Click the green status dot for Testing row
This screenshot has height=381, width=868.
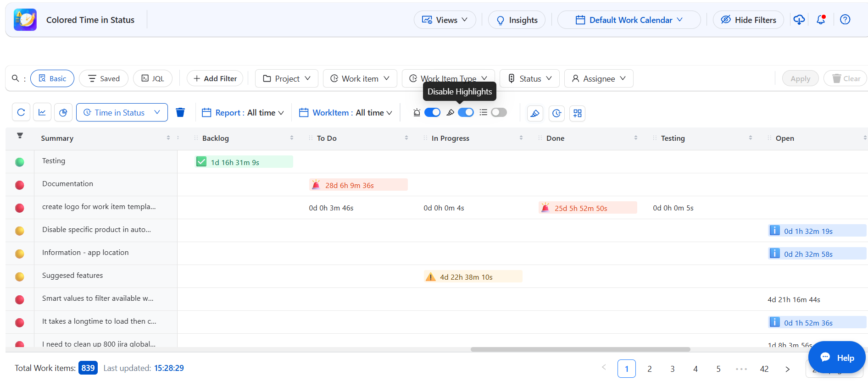20,162
